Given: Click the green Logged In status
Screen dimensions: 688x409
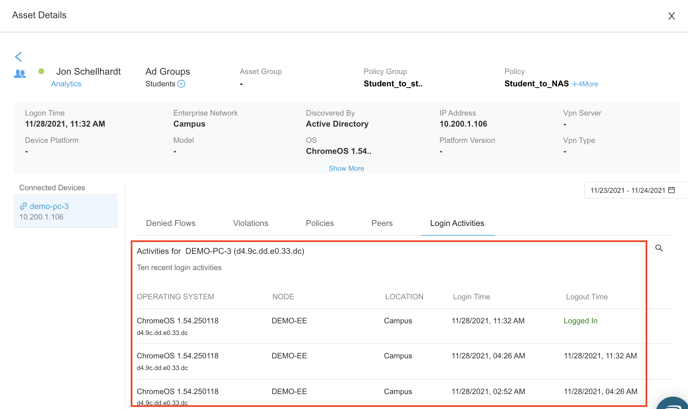Looking at the screenshot, I should [580, 321].
